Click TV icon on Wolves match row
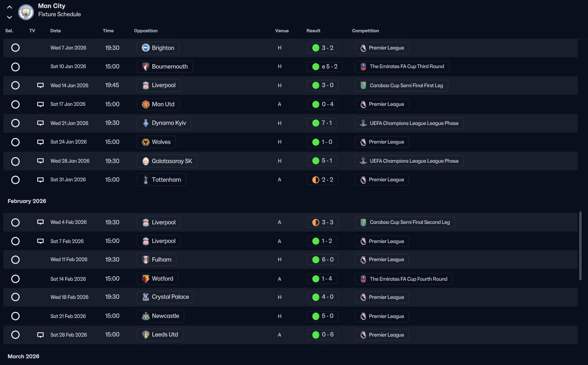 click(40, 142)
